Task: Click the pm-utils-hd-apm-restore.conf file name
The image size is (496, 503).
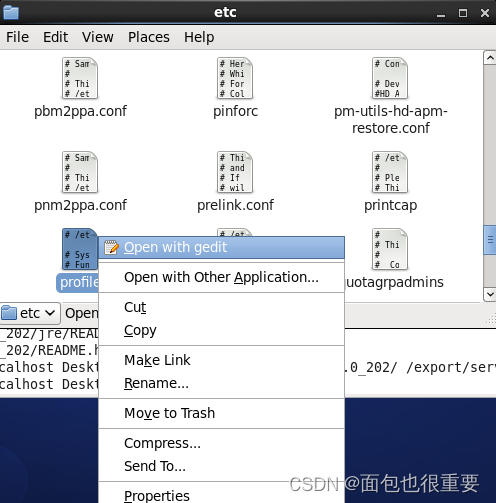Action: coord(391,119)
